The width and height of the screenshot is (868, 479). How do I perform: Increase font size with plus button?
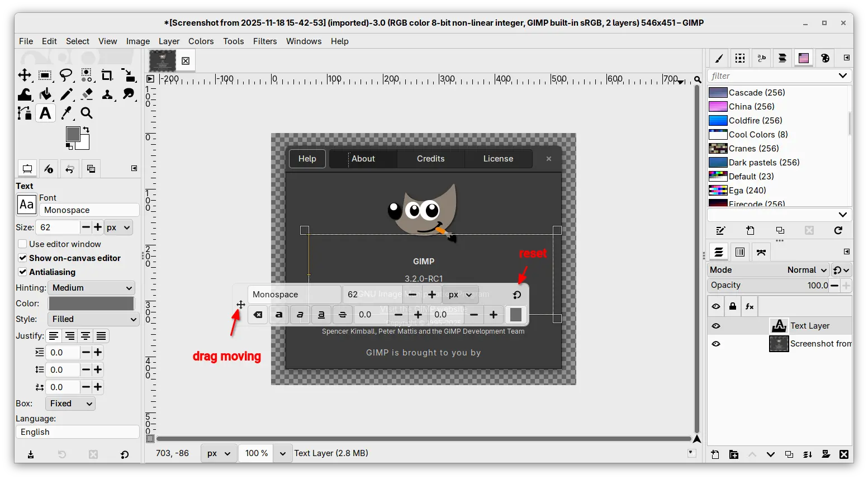click(x=98, y=227)
